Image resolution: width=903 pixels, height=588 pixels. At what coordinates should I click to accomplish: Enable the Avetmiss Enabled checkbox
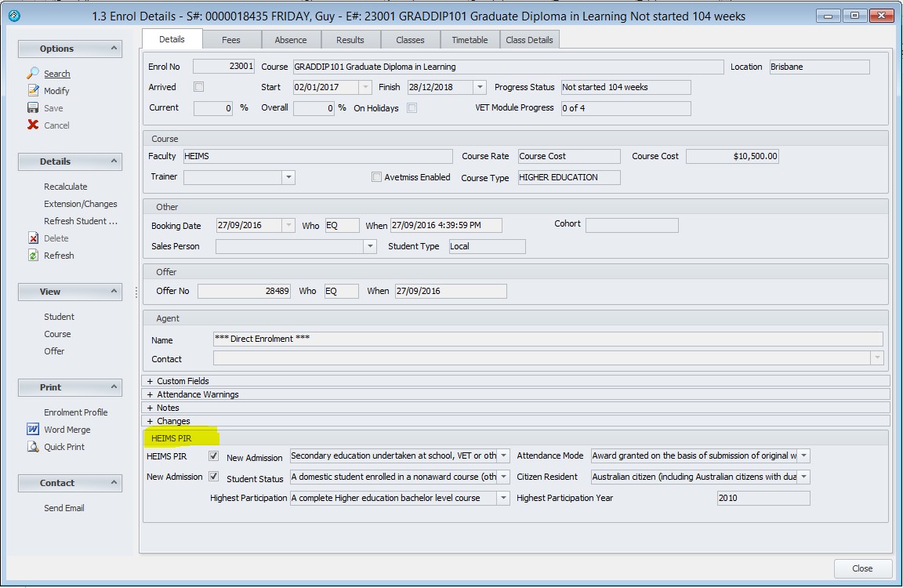point(377,177)
